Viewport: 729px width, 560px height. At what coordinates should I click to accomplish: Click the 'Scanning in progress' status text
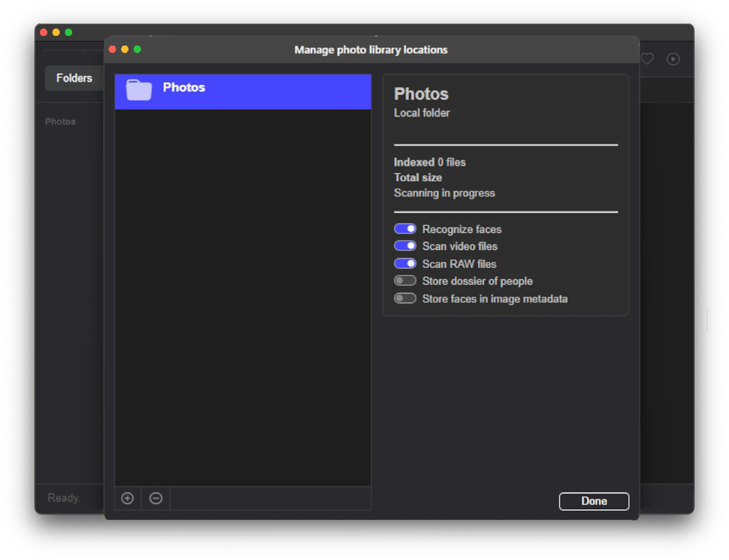pyautogui.click(x=444, y=193)
